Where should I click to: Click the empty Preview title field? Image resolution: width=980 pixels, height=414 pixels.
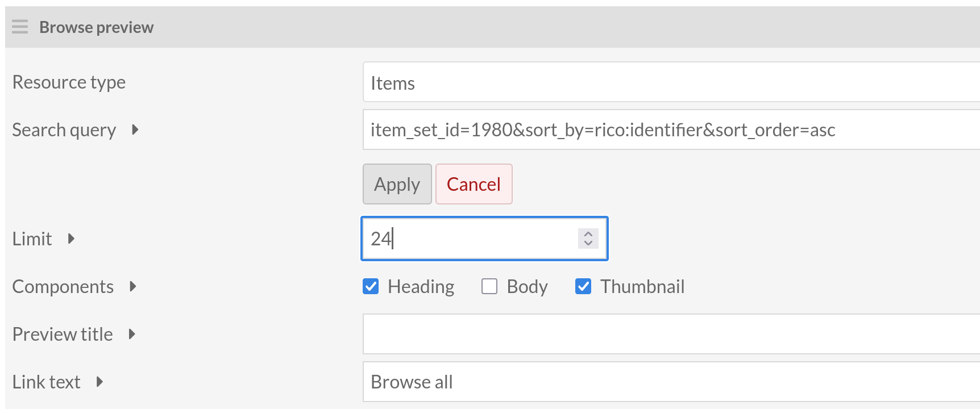671,334
